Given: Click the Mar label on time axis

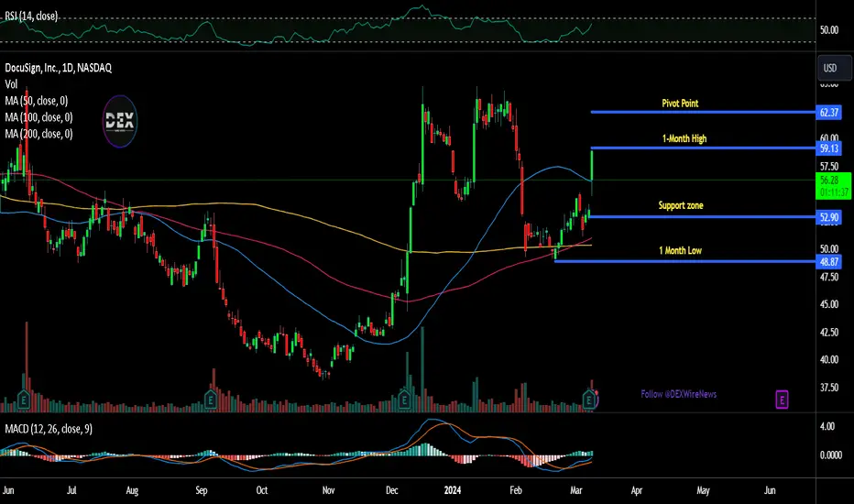Looking at the screenshot, I should coord(576,490).
